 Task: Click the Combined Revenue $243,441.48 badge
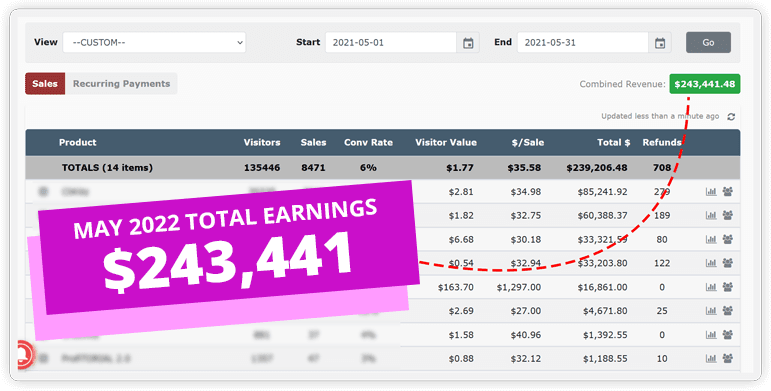[705, 84]
